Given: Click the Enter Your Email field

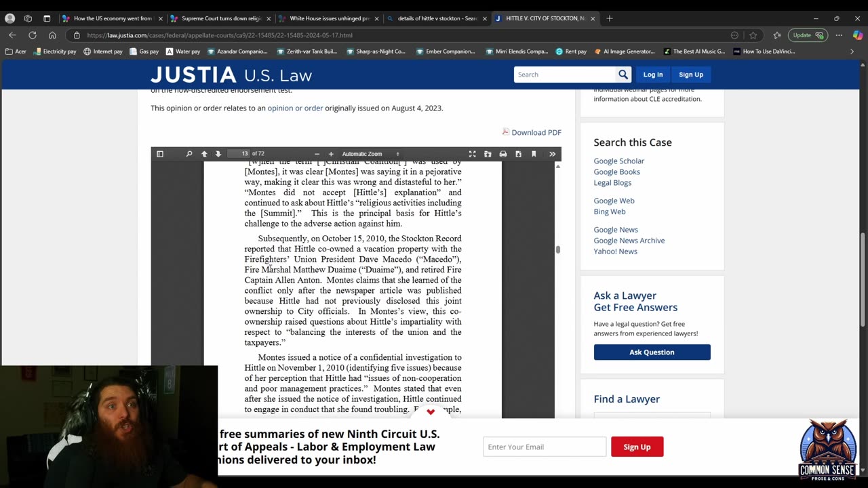Looking at the screenshot, I should coord(545,447).
